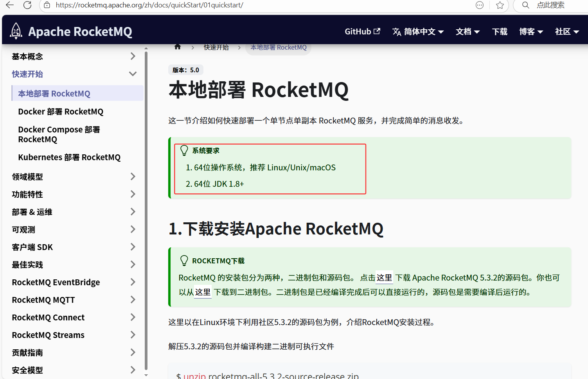Open the GitHub external link

click(x=362, y=32)
